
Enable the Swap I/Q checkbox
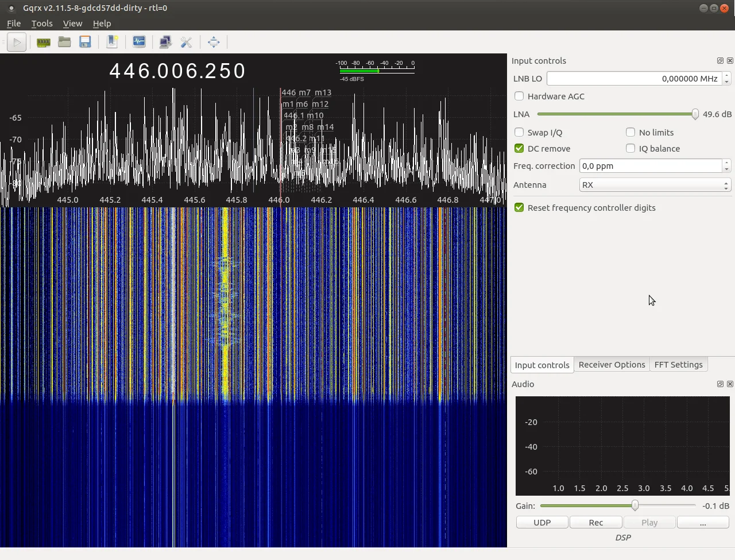pos(519,132)
